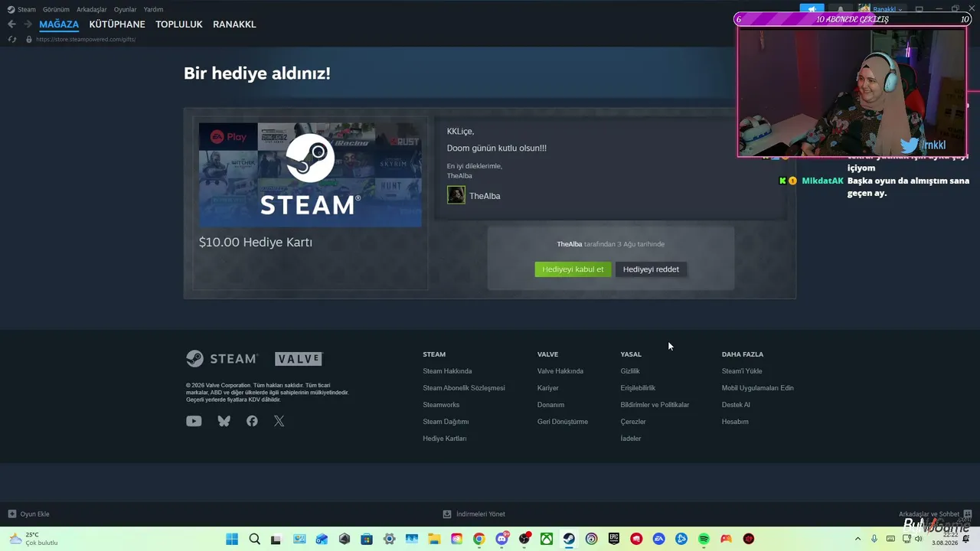Image resolution: width=980 pixels, height=551 pixels.
Task: Open the Steam Hakkında link
Action: pos(447,371)
